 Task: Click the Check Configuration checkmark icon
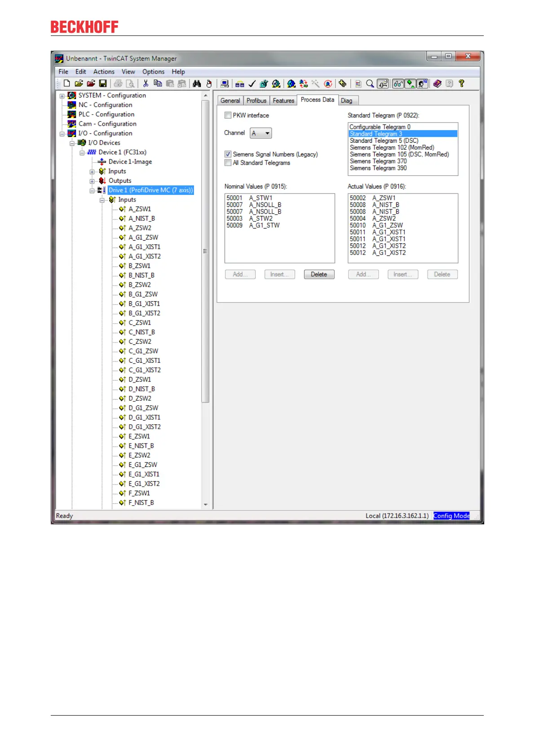pyautogui.click(x=252, y=84)
